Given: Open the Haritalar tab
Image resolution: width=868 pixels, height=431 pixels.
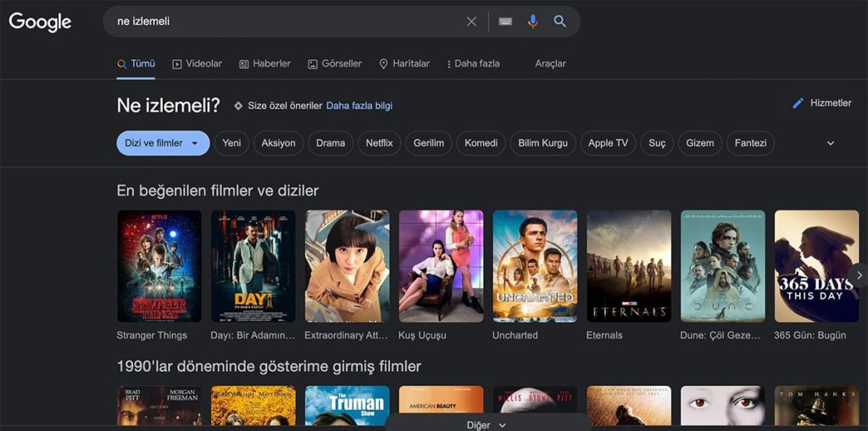Looking at the screenshot, I should pyautogui.click(x=404, y=64).
